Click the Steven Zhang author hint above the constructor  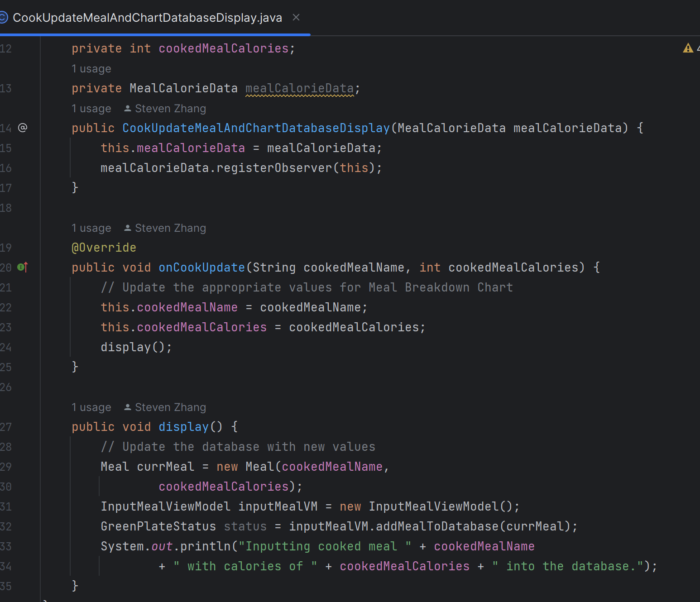click(x=165, y=109)
